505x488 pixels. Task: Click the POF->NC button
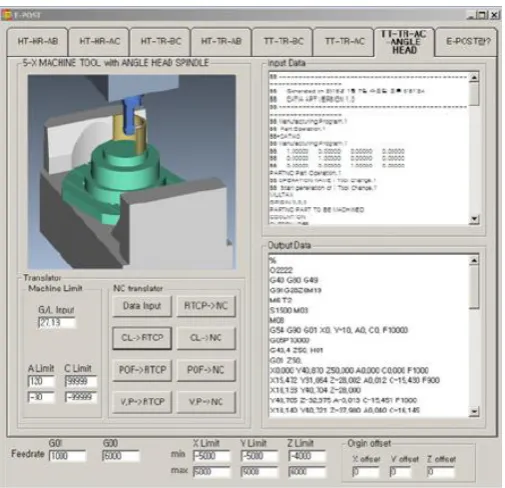[x=206, y=370]
